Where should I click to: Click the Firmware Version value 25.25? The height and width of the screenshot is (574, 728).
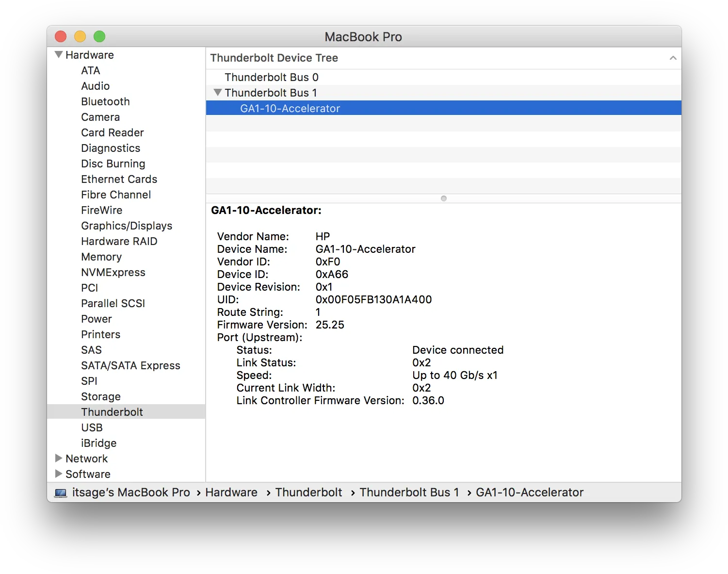[x=330, y=325]
